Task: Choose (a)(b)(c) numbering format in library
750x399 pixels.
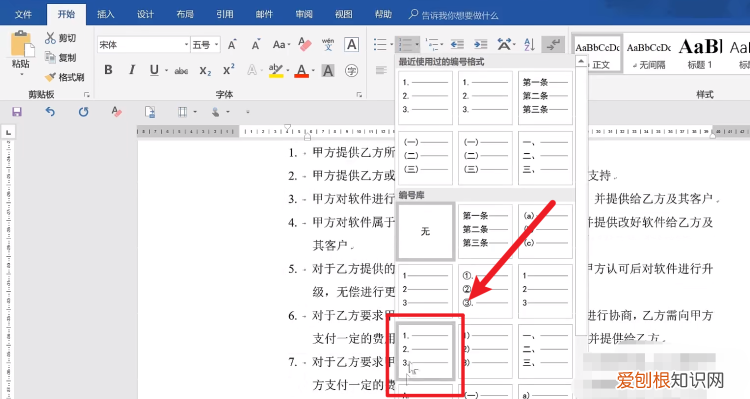Action: coord(545,232)
